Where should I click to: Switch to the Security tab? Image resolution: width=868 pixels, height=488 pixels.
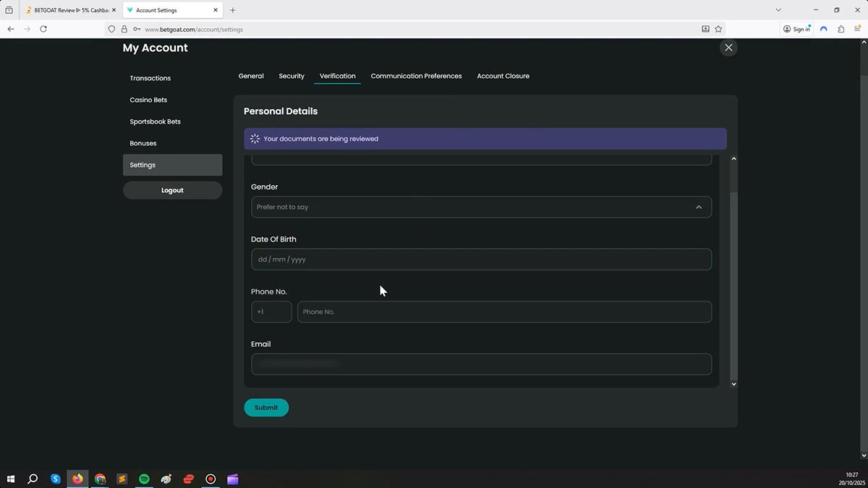point(292,76)
